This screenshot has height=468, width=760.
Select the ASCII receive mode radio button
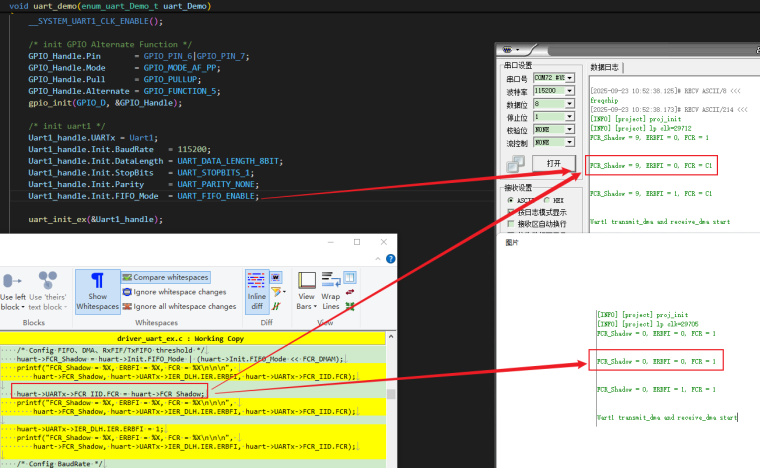[511, 200]
